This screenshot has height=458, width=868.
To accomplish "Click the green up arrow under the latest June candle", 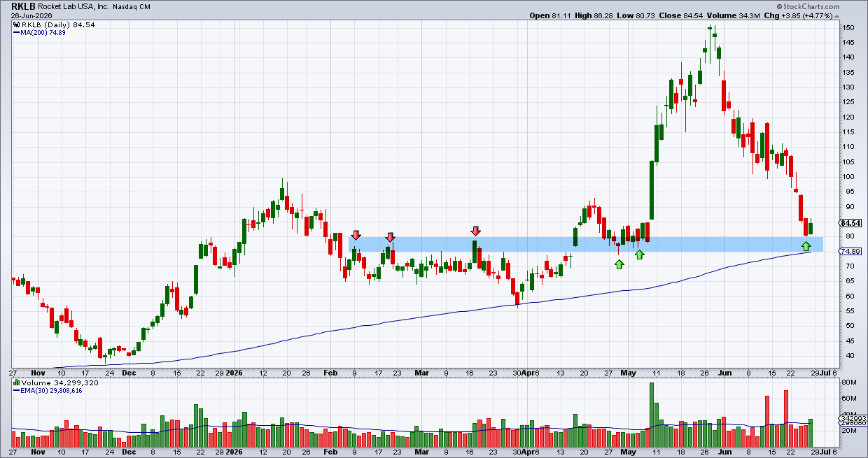I will (806, 245).
